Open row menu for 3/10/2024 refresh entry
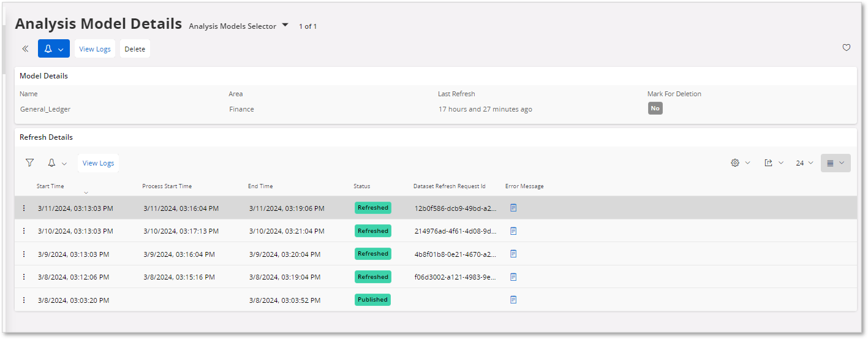Viewport: 868px width, 339px height. coord(24,231)
